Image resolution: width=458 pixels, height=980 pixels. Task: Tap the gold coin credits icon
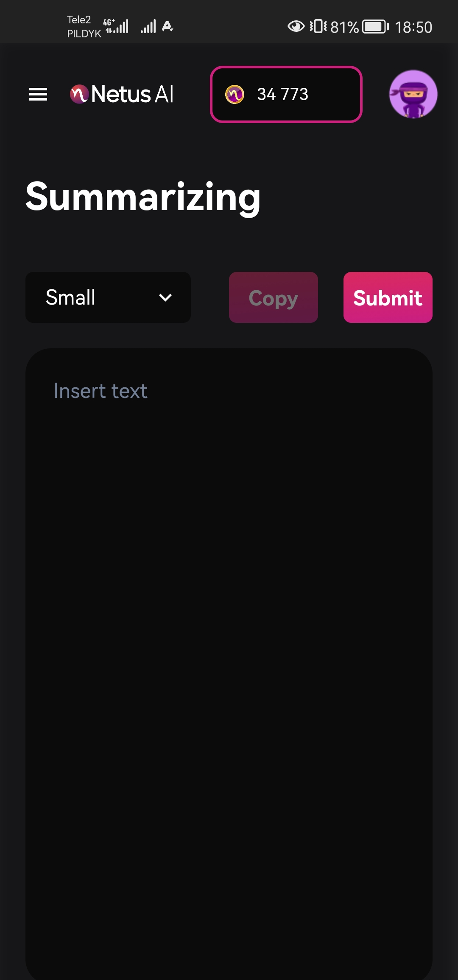(x=235, y=94)
